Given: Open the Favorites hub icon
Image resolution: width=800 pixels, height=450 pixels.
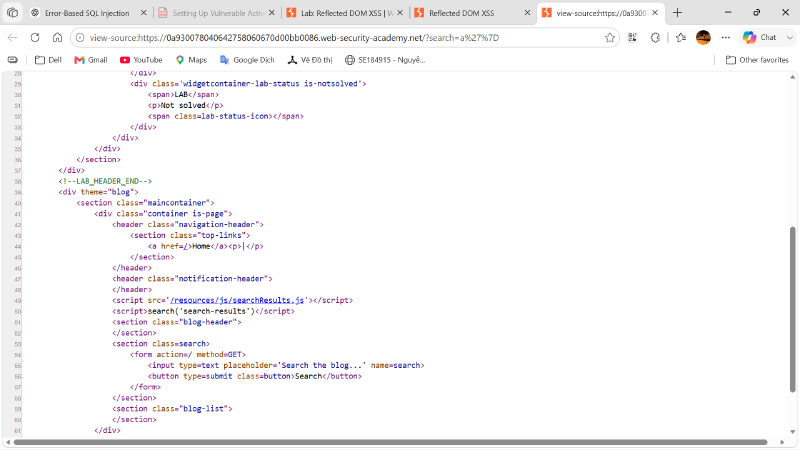Looking at the screenshot, I should 681,37.
